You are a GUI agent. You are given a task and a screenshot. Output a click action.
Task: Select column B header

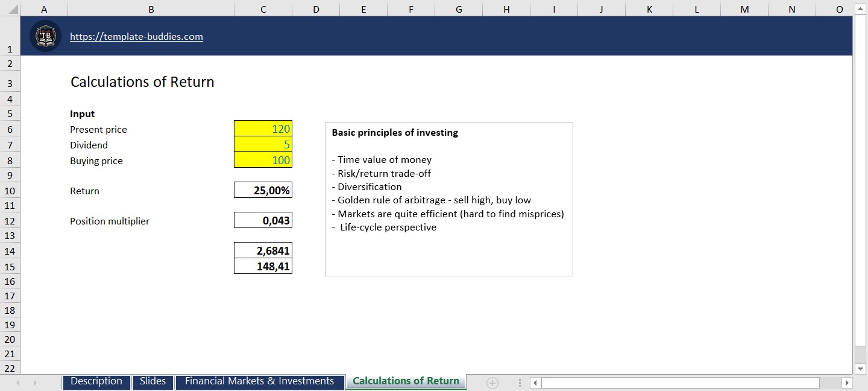[151, 9]
